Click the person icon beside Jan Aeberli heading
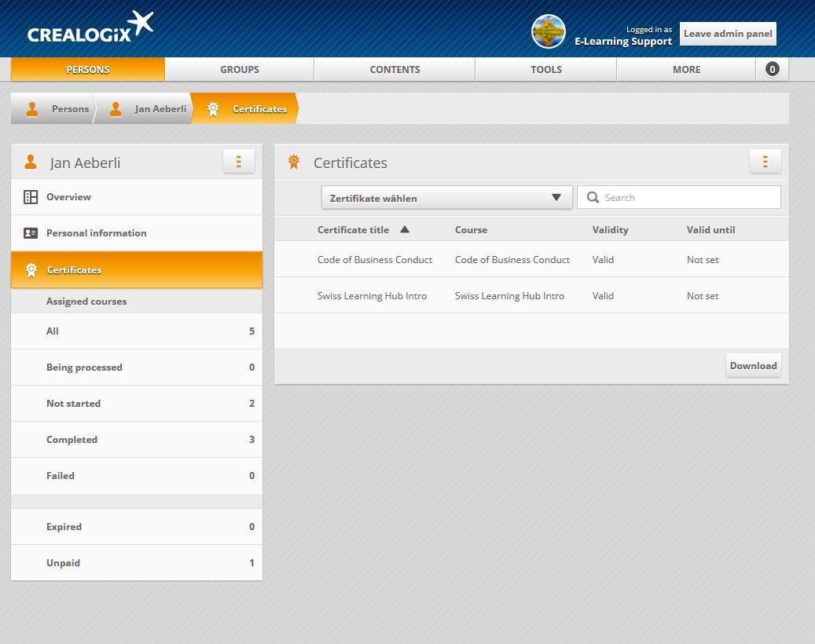815x644 pixels. tap(31, 163)
